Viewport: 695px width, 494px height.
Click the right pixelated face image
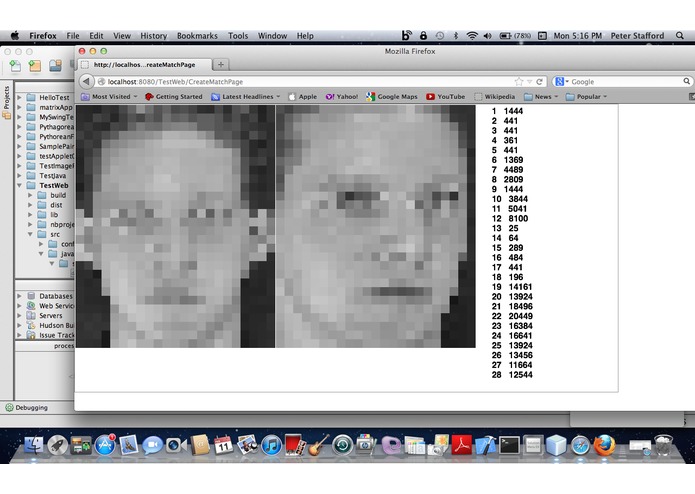(376, 226)
